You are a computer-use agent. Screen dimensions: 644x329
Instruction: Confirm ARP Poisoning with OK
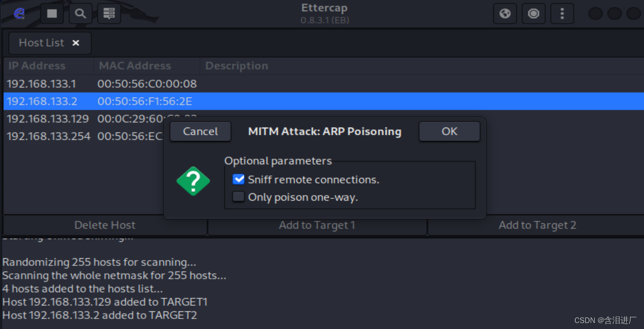point(449,132)
